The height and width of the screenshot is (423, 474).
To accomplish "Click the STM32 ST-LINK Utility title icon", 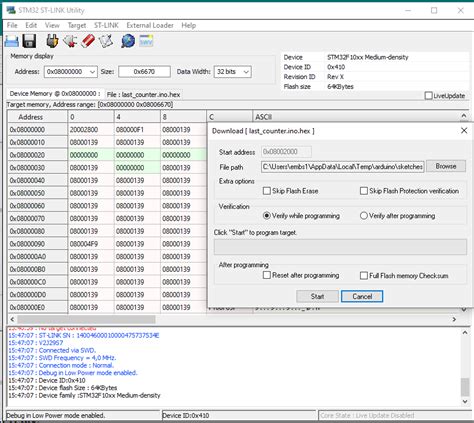I will point(11,10).
